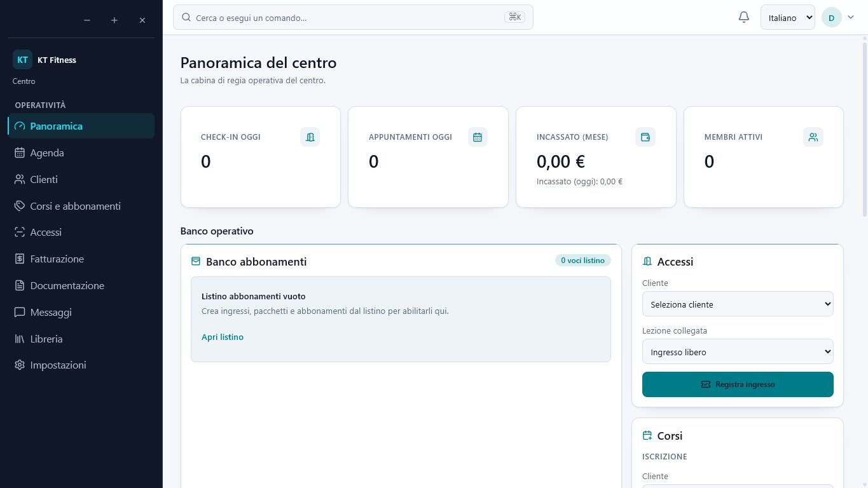Click the Lezione collegata label
Screen dimensions: 868x488
tap(675, 330)
